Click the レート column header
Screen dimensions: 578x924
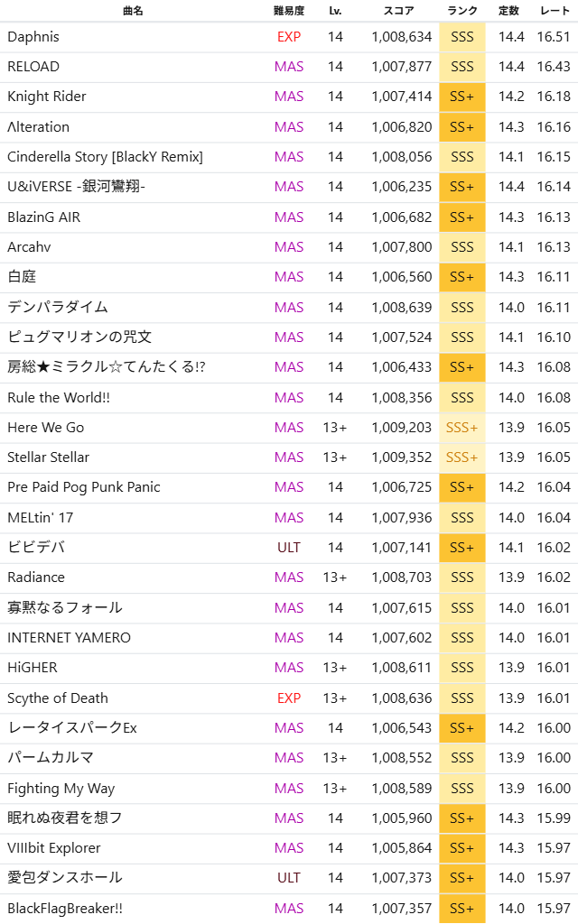click(x=554, y=11)
